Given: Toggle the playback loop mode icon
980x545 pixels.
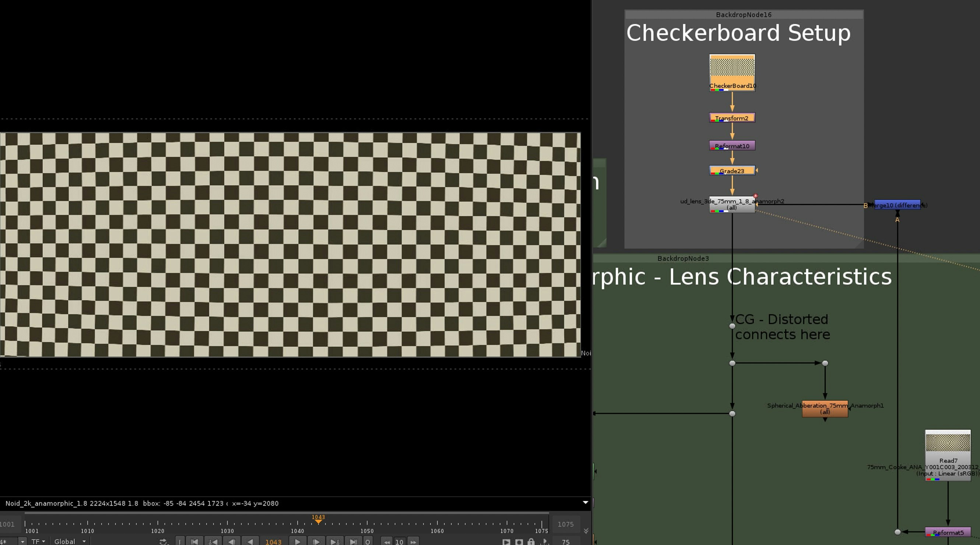Looking at the screenshot, I should click(163, 542).
